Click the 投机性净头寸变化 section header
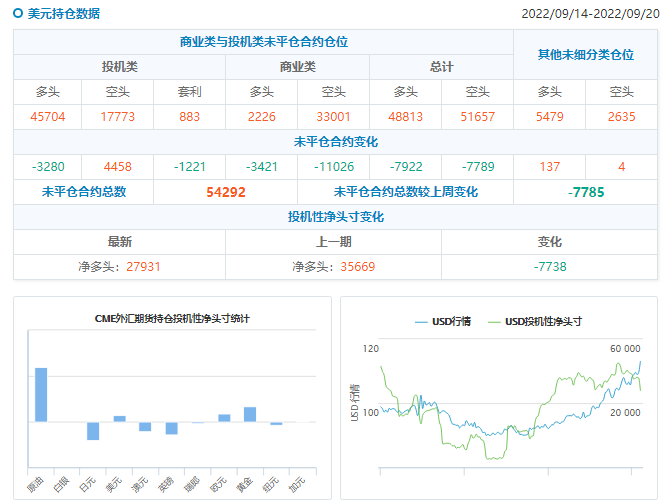 335,217
